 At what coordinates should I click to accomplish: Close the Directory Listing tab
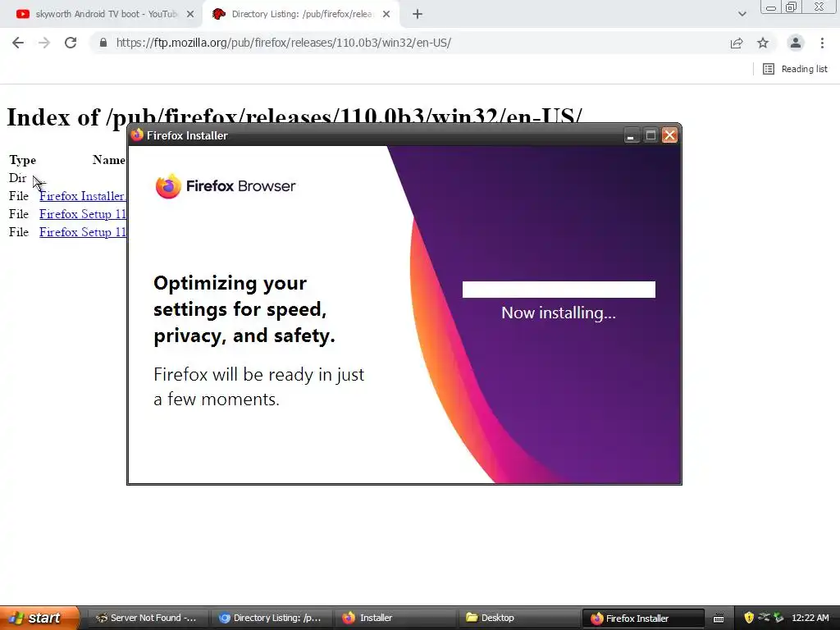pos(386,14)
